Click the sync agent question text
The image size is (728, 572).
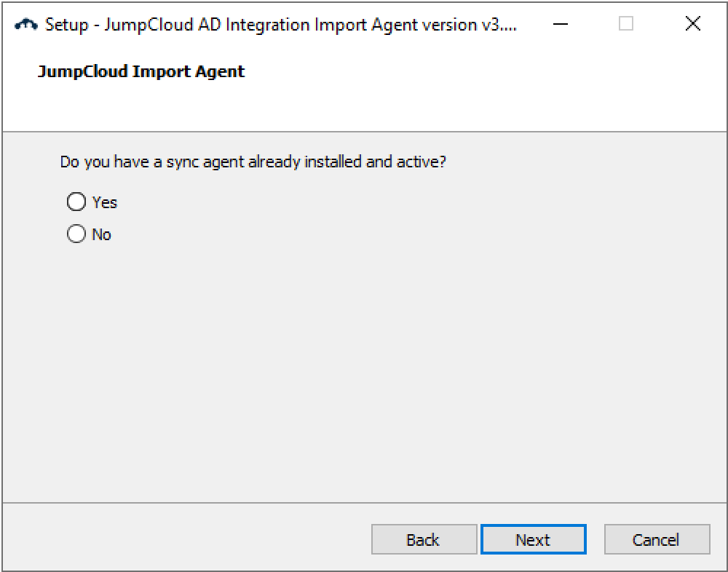click(x=253, y=162)
